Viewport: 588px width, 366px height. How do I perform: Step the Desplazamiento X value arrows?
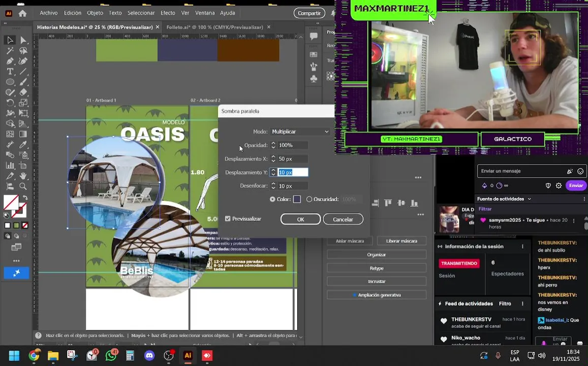(273, 159)
